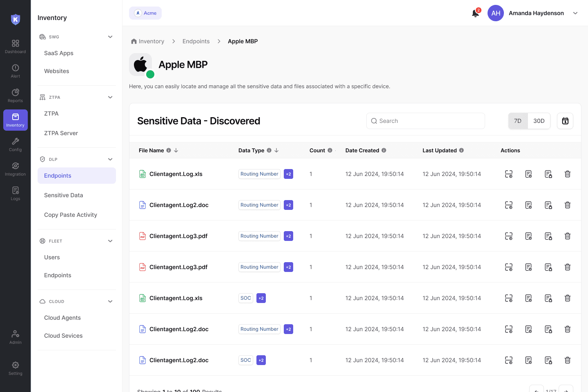
Task: Switch time range to 7D
Action: point(518,121)
